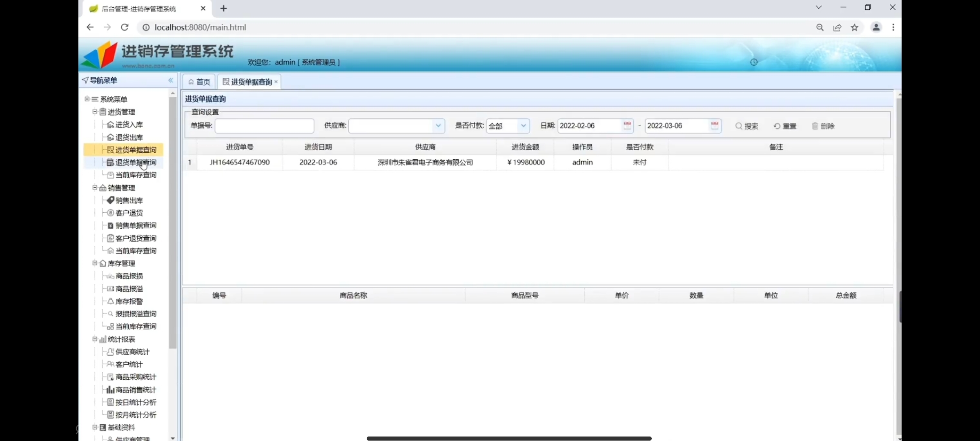The height and width of the screenshot is (441, 980).
Task: Collapse the 导航菜单 side panel
Action: click(x=171, y=80)
